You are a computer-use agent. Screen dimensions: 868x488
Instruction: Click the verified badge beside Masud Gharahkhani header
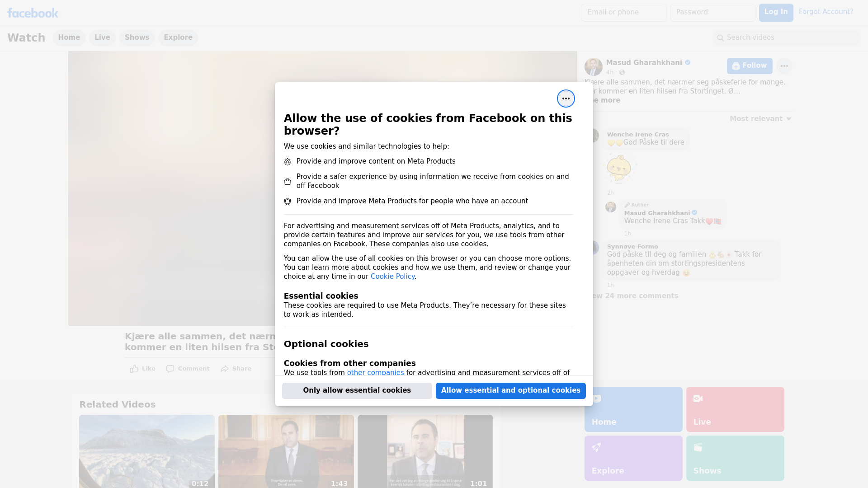688,63
